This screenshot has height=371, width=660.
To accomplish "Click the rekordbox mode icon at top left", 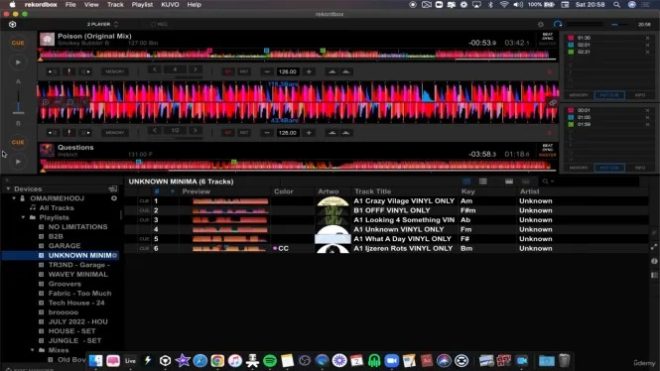I will [x=13, y=24].
